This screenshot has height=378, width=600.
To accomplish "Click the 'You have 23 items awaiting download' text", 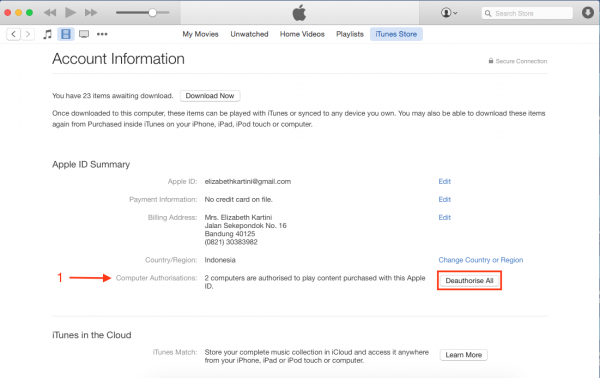I will pyautogui.click(x=112, y=96).
